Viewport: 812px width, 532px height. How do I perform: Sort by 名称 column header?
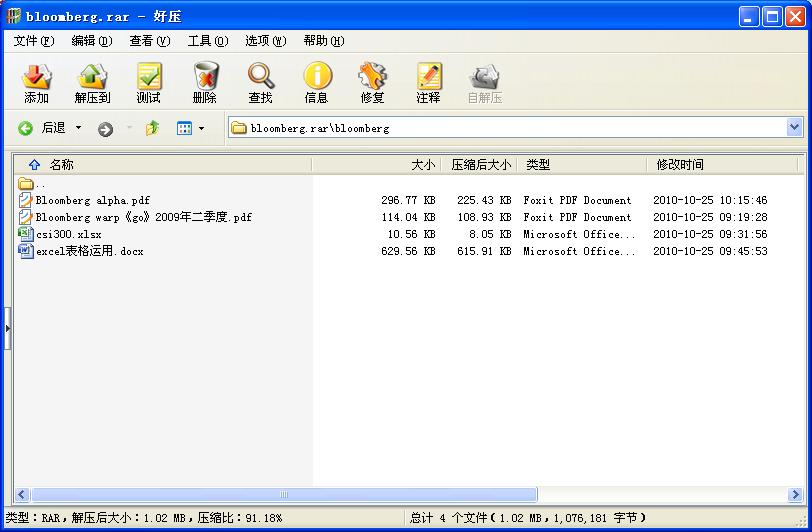point(163,165)
